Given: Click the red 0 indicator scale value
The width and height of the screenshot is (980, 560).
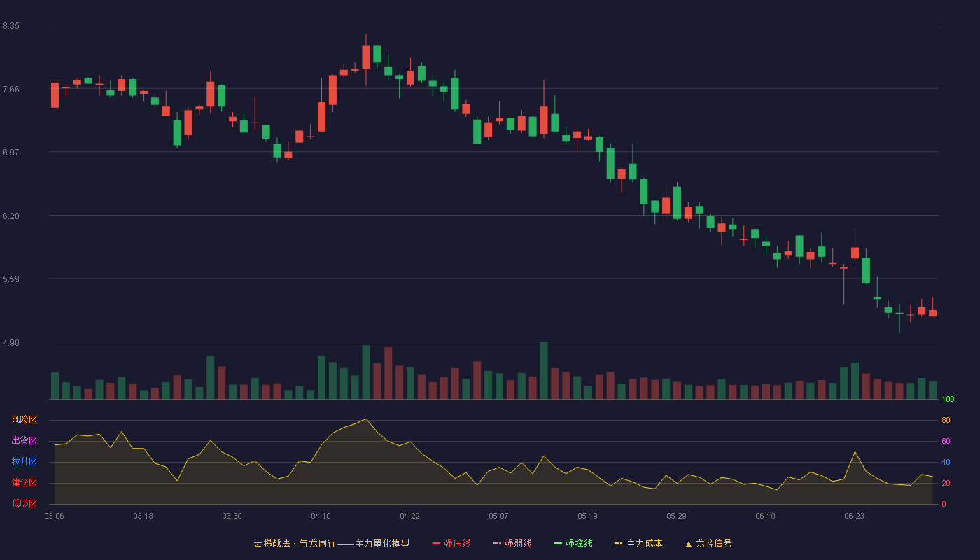Looking at the screenshot, I should (x=944, y=505).
